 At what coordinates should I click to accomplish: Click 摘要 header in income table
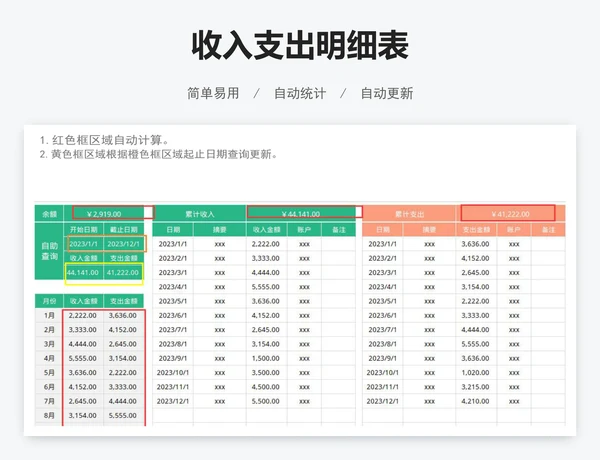[220, 230]
